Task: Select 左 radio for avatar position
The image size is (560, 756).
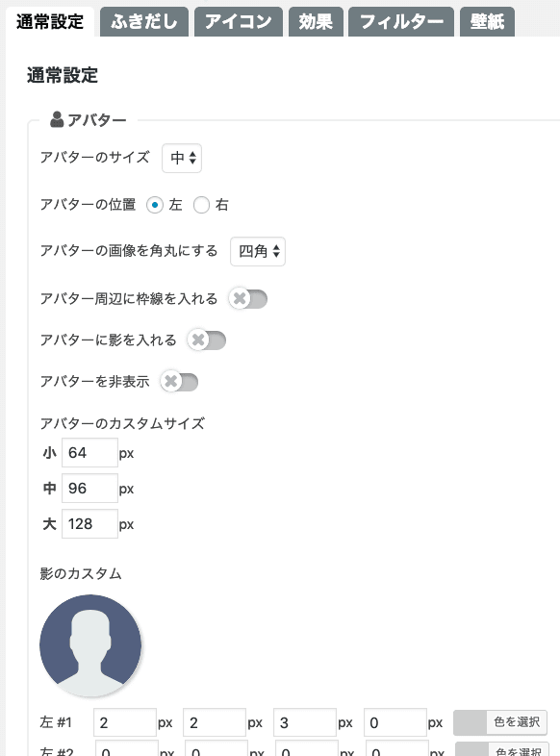Action: tap(154, 205)
